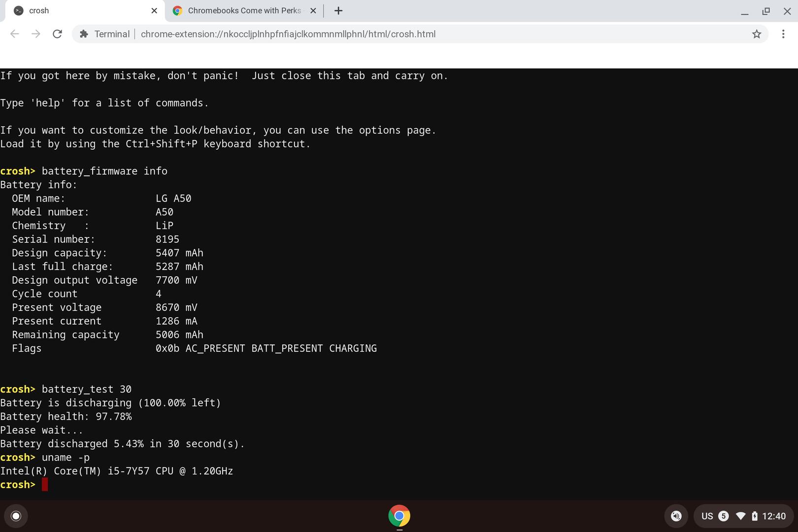
Task: Click the 'battery_firmware info' command text
Action: click(104, 171)
